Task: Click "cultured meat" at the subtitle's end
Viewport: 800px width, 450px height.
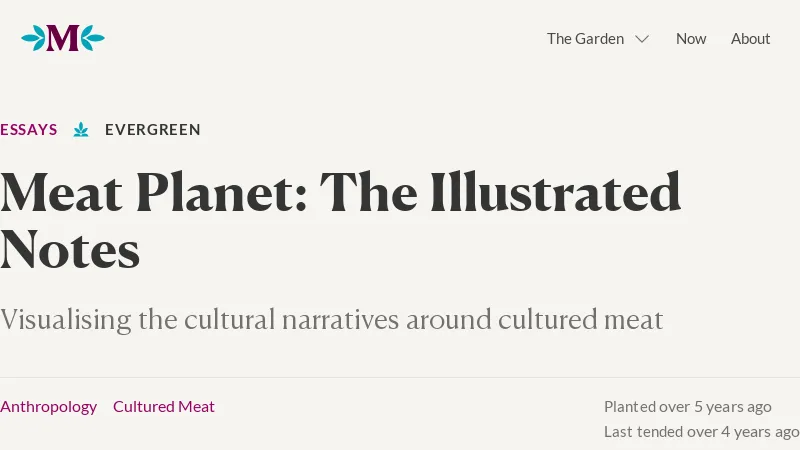Action: click(x=581, y=320)
